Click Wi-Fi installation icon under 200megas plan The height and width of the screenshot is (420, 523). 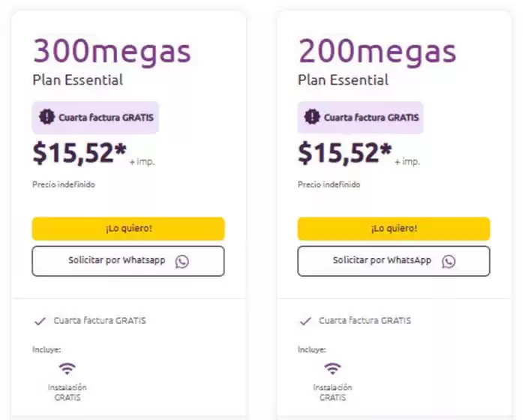(332, 368)
